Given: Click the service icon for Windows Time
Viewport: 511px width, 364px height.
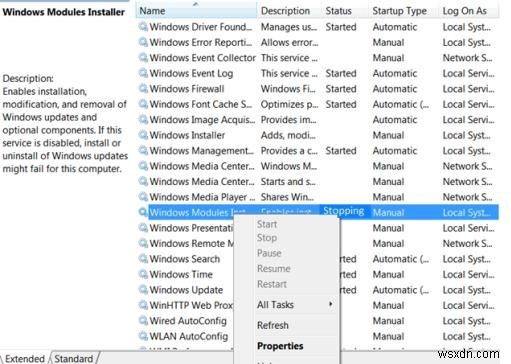Looking at the screenshot, I should 143,274.
